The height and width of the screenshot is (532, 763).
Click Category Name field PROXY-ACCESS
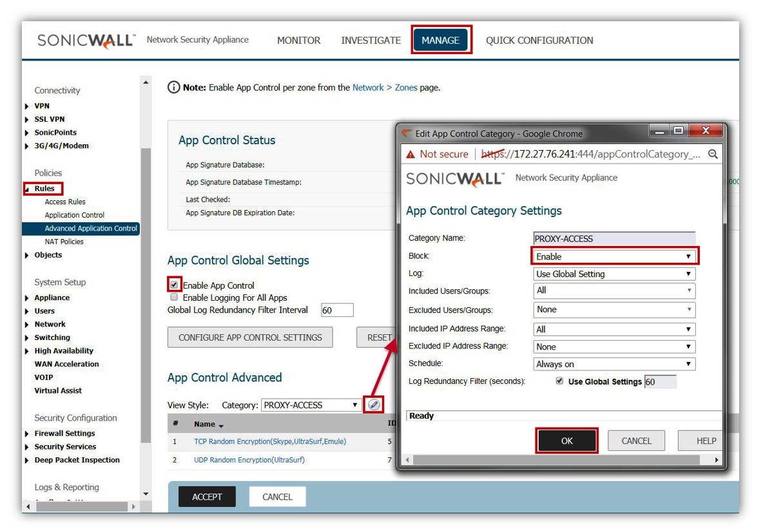615,239
